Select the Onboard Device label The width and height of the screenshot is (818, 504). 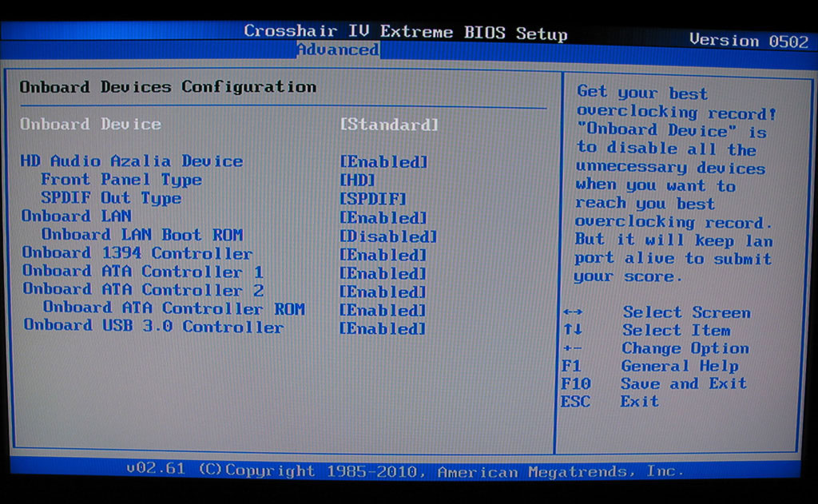[x=91, y=124]
